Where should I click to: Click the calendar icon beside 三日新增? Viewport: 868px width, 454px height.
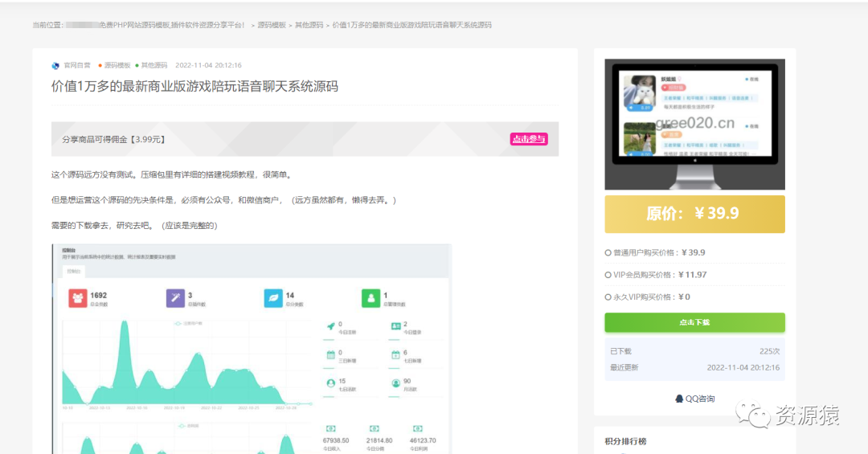pyautogui.click(x=330, y=355)
